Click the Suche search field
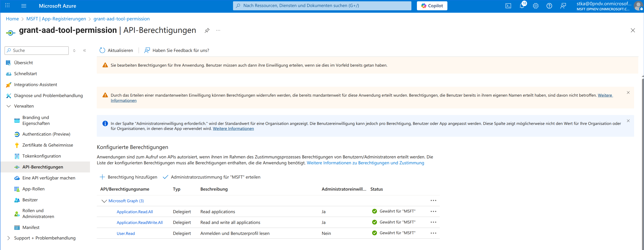Viewport: 644px width, 250px height. point(36,50)
